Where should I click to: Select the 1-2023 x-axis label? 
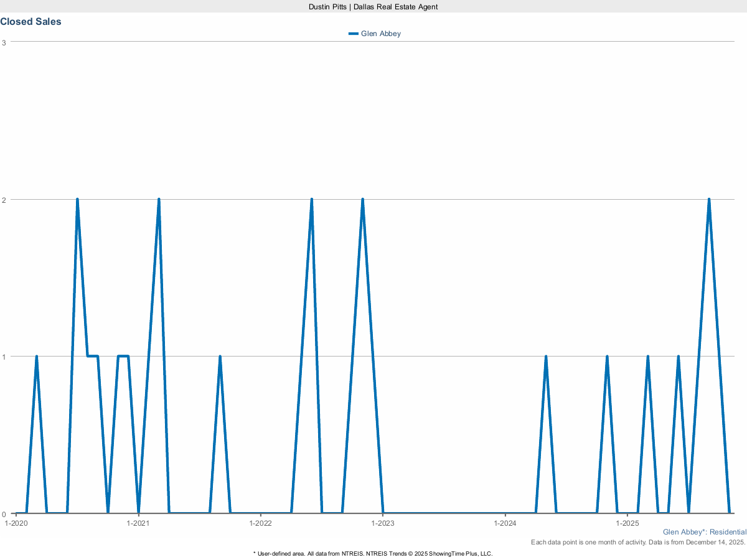(x=383, y=523)
